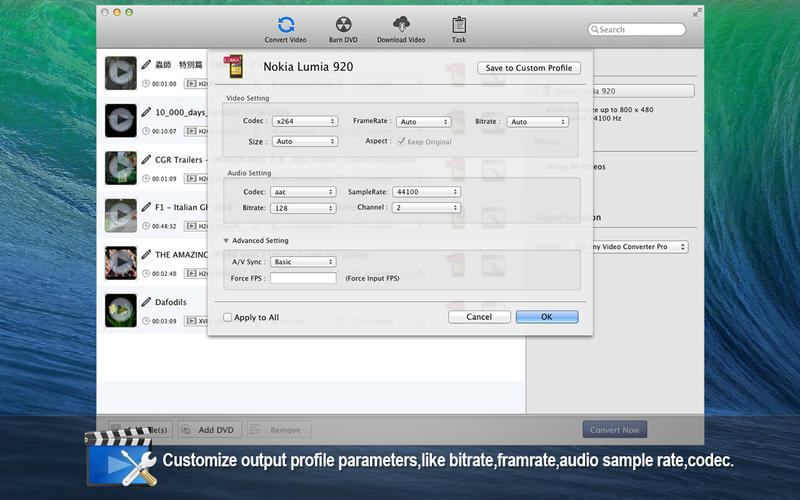Open the A/V Sync Basic dropdown
Viewport: 800px width, 500px height.
pos(304,262)
